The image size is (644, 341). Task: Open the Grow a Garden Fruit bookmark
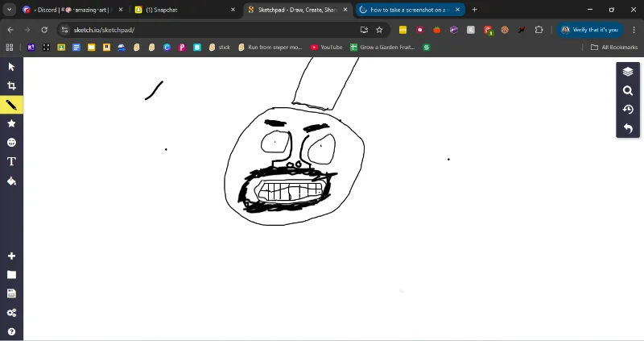click(x=382, y=48)
